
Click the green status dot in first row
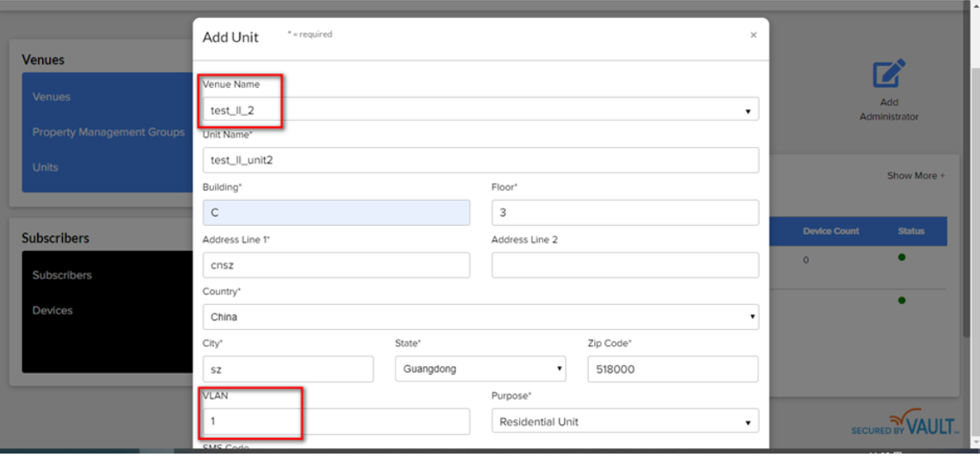tap(901, 258)
